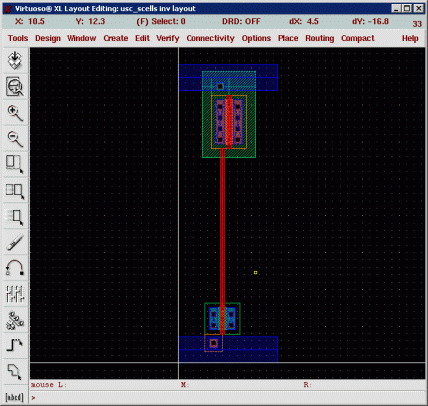This screenshot has width=428, height=406.
Task: Activate the Stretch tool icon
Action: pos(15,165)
